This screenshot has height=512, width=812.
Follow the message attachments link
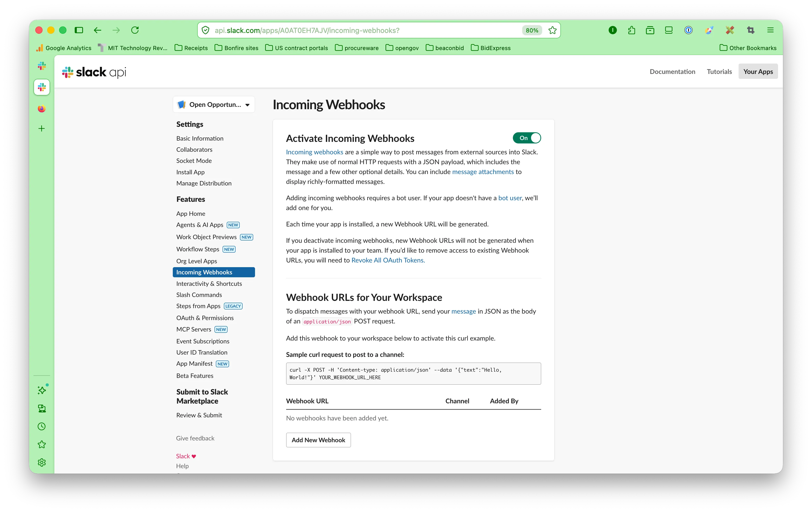point(483,171)
